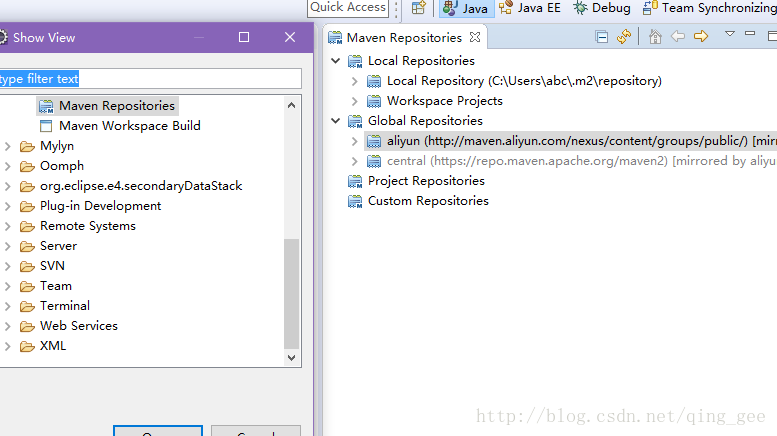The height and width of the screenshot is (436, 777).
Task: Expand the Mylyn folder
Action: click(7, 146)
